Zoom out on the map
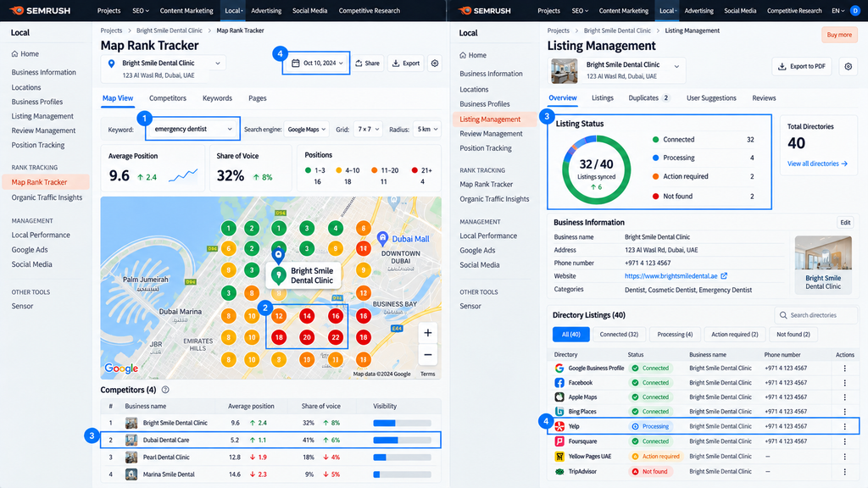The image size is (868, 488). [x=428, y=355]
